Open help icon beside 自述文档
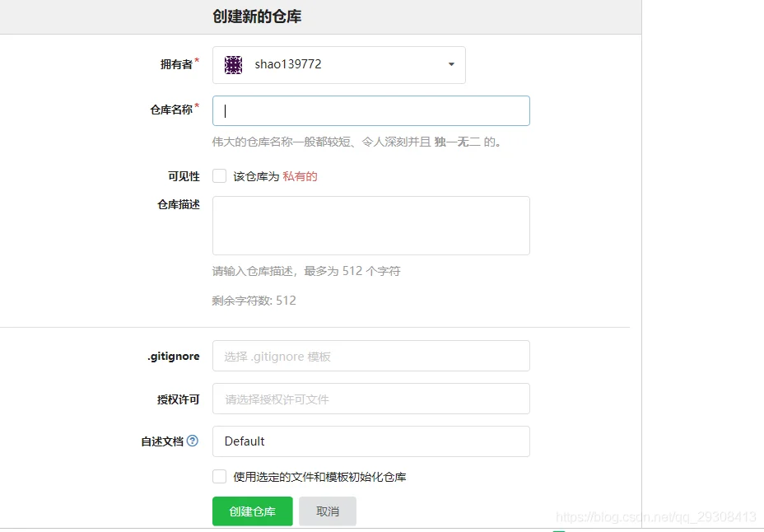 coord(193,441)
